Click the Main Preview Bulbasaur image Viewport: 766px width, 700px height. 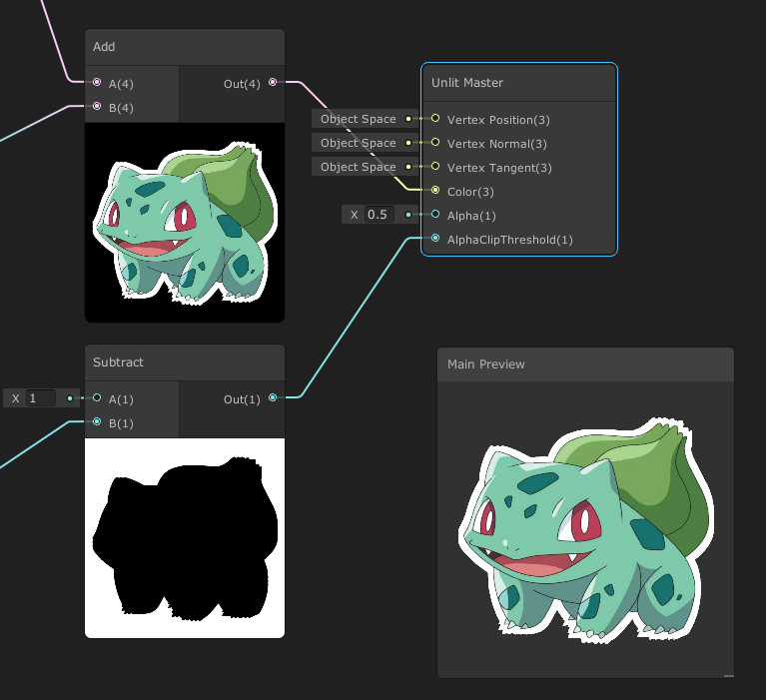pyautogui.click(x=586, y=530)
